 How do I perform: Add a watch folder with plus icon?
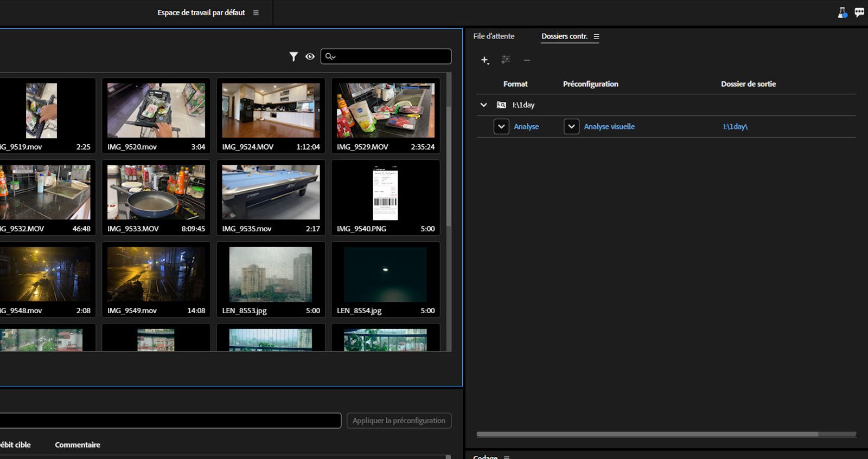(x=484, y=60)
